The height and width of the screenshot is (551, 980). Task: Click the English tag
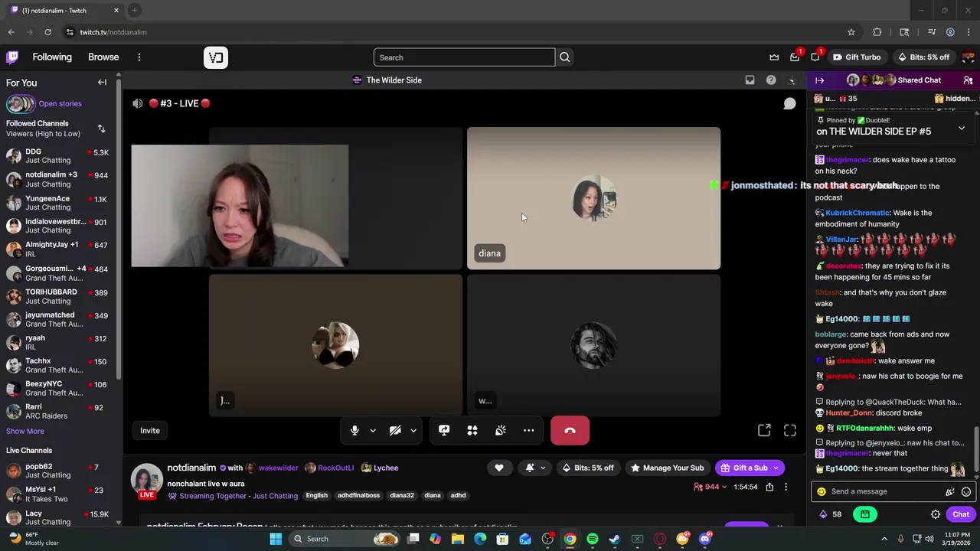click(x=316, y=495)
